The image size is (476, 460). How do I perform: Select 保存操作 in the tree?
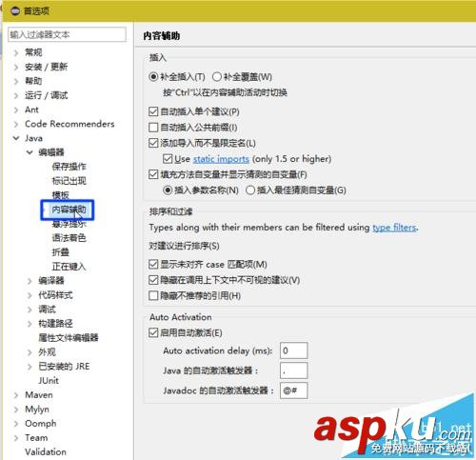pos(69,167)
